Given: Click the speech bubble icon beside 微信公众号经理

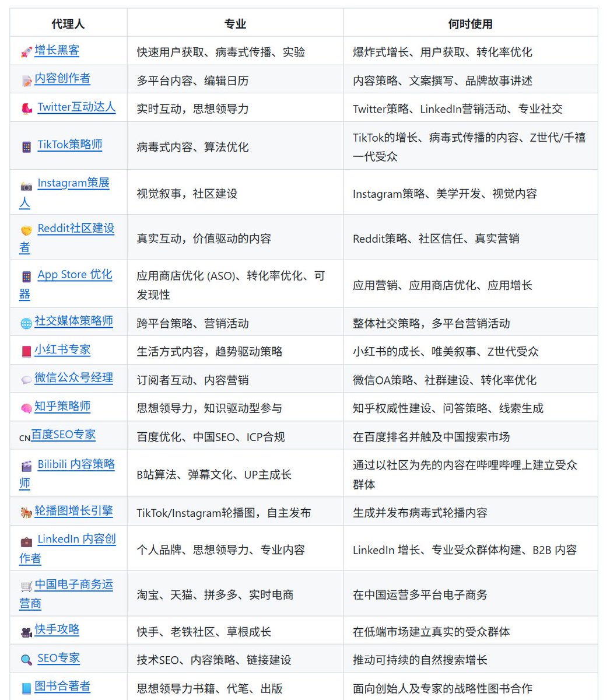Looking at the screenshot, I should click(x=26, y=380).
